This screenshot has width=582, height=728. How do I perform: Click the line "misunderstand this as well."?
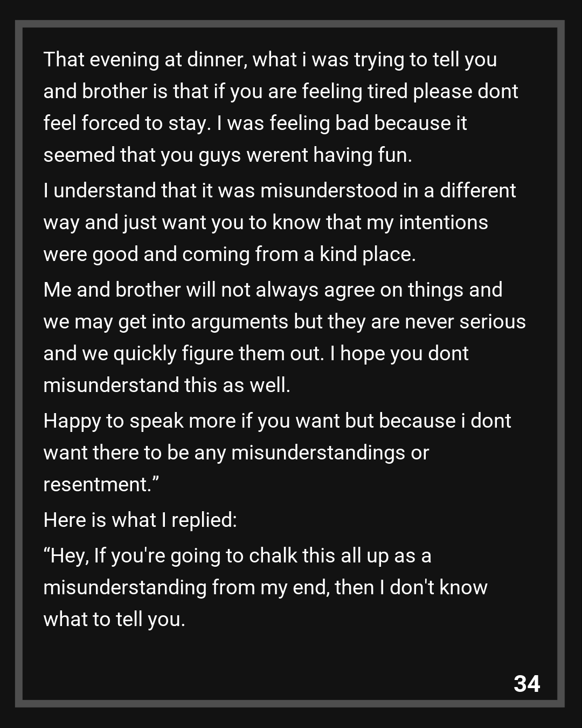167,386
